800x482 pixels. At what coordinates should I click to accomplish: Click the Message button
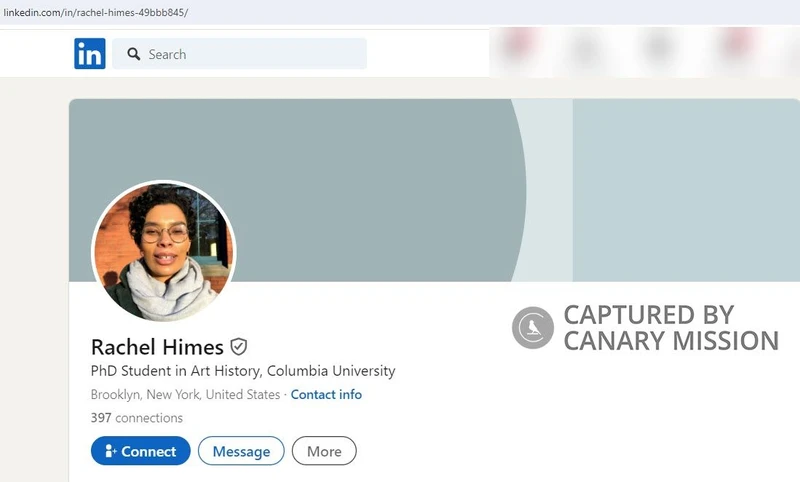pos(241,451)
